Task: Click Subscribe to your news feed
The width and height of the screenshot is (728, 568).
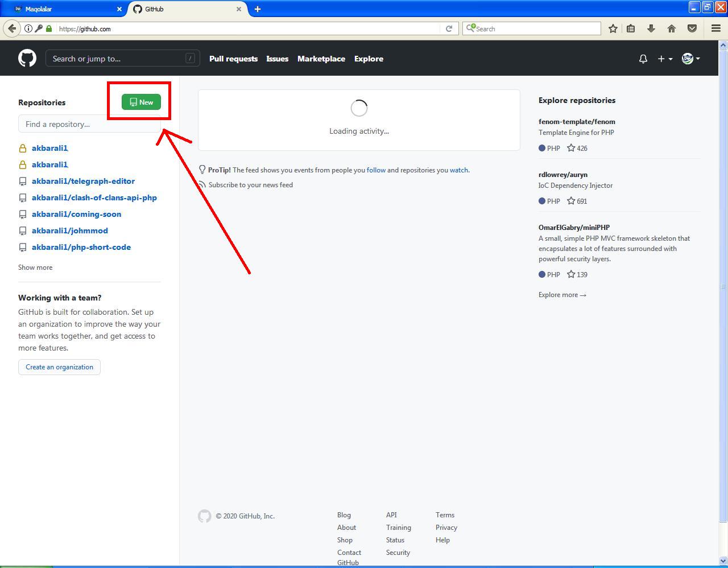Action: [x=250, y=185]
